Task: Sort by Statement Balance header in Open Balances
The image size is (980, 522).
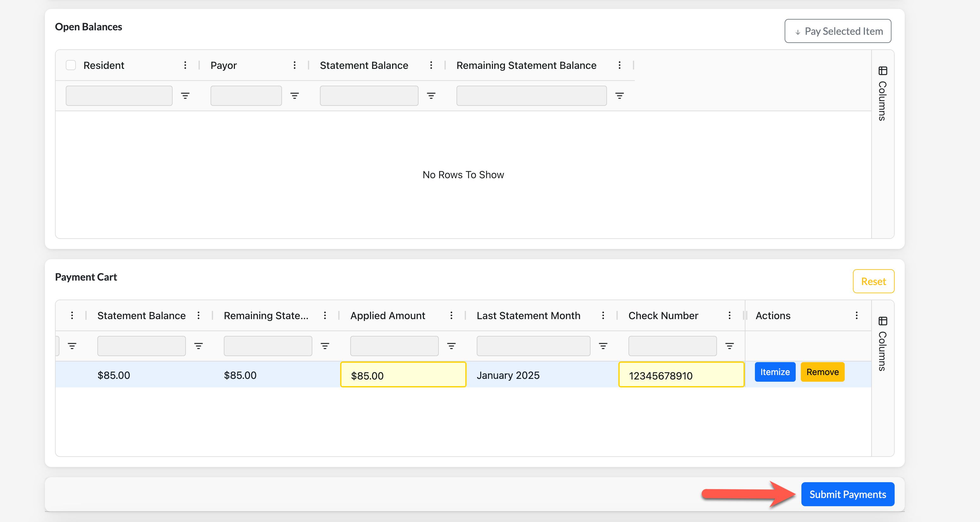Action: [x=364, y=65]
